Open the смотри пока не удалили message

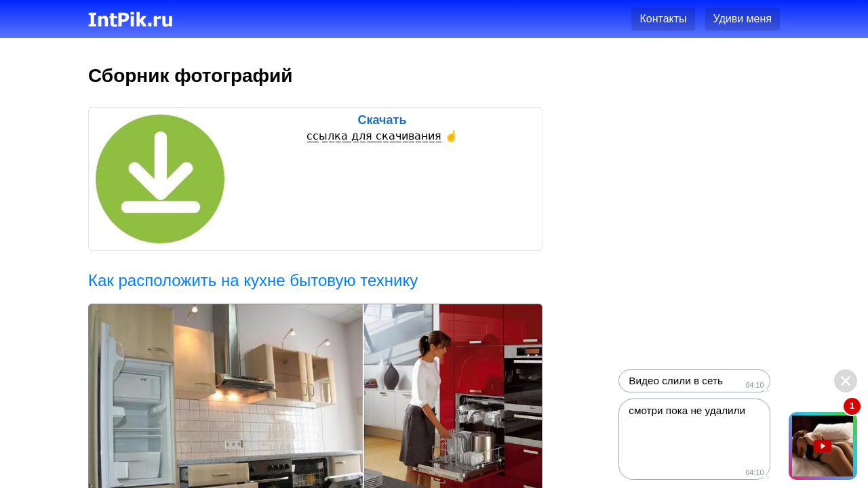coord(694,439)
